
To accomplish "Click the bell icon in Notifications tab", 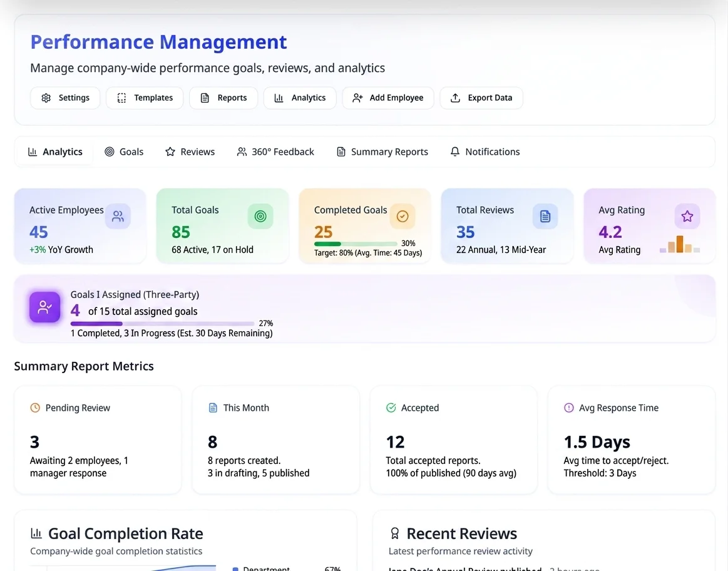I will click(455, 152).
